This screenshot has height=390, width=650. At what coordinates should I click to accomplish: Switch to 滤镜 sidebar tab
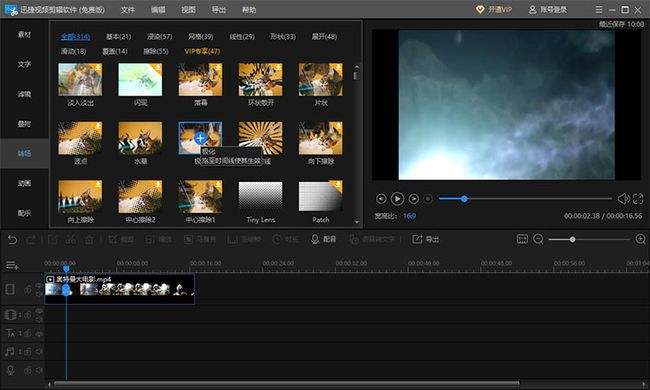click(24, 94)
